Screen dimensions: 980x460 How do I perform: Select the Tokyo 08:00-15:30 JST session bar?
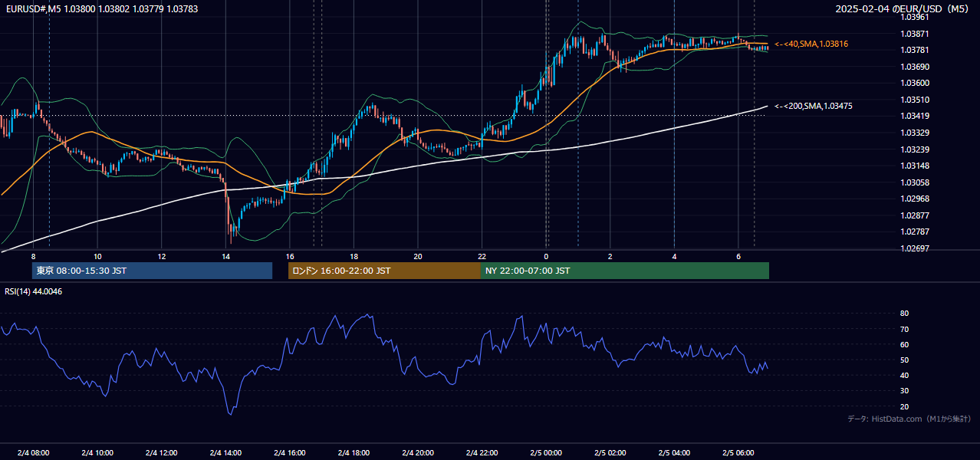pyautogui.click(x=153, y=271)
